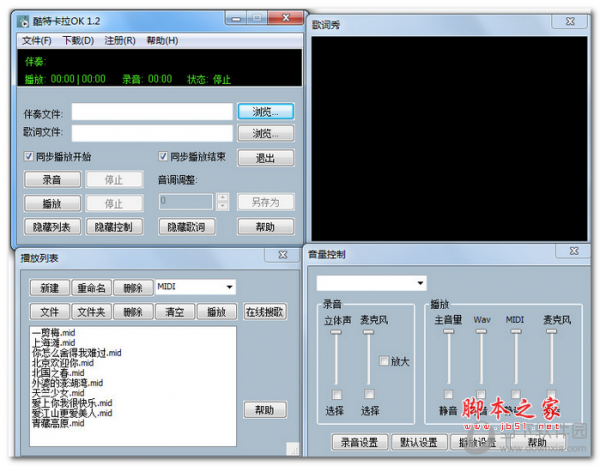
Task: Select 北国之春.mid in the playlist
Action: click(x=58, y=372)
